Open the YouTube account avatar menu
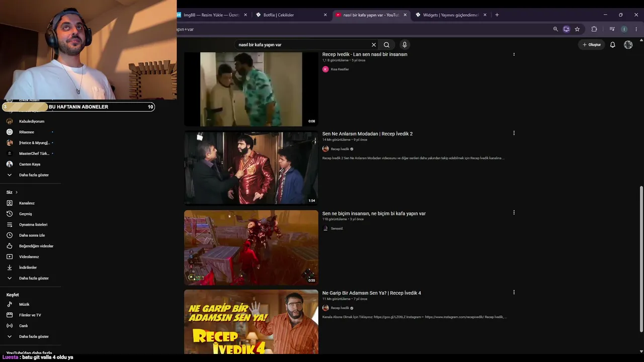This screenshot has width=644, height=362. pyautogui.click(x=628, y=45)
